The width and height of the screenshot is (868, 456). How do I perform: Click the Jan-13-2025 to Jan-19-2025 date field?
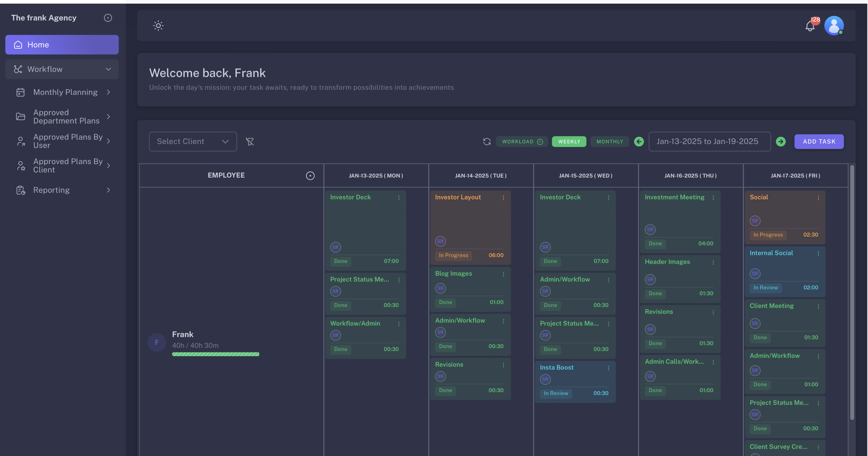pos(710,141)
